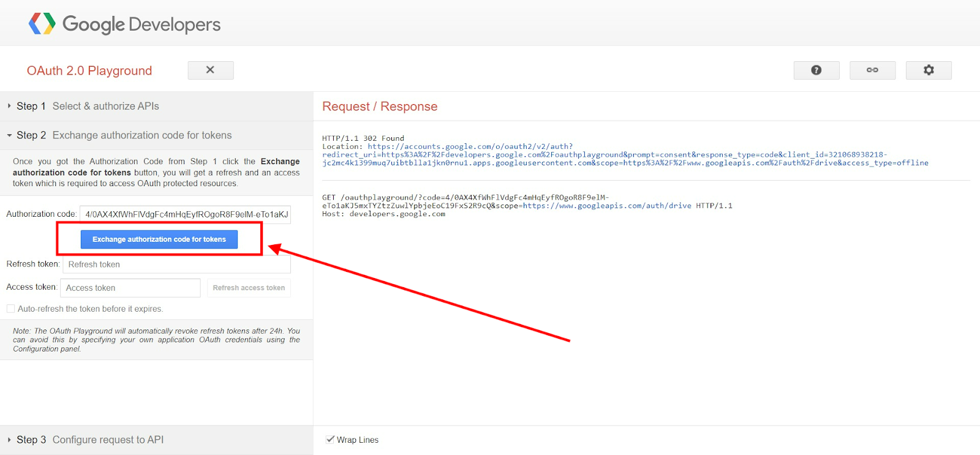Open the help question mark icon
980x455 pixels.
(816, 70)
